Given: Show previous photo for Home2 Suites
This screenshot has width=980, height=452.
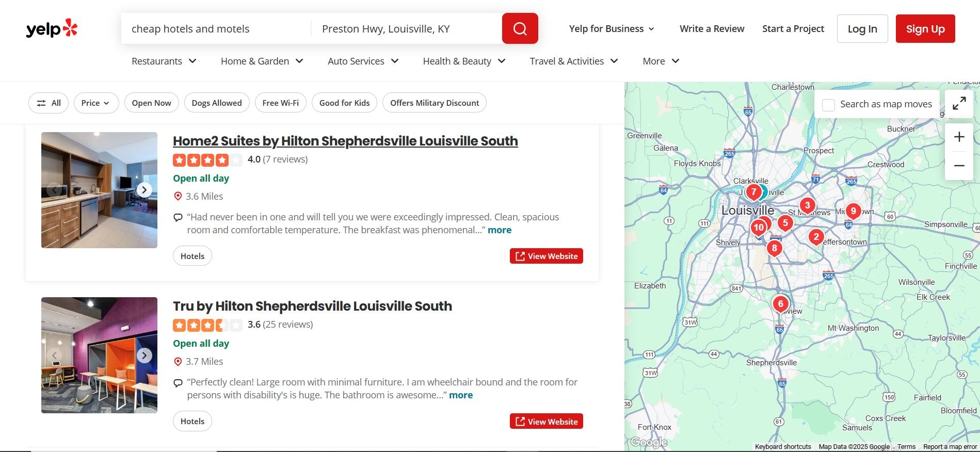Looking at the screenshot, I should pos(54,190).
